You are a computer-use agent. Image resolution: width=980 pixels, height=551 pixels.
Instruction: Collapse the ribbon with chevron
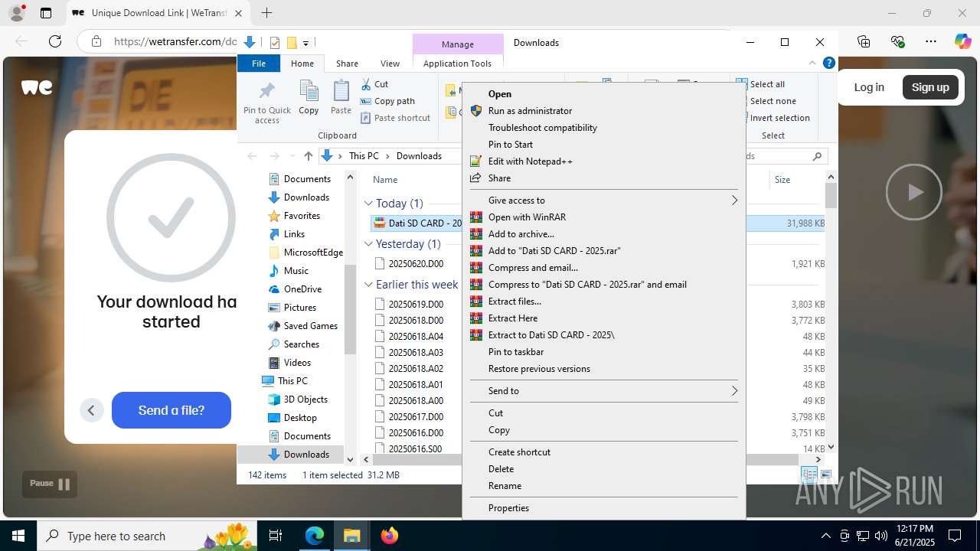812,64
